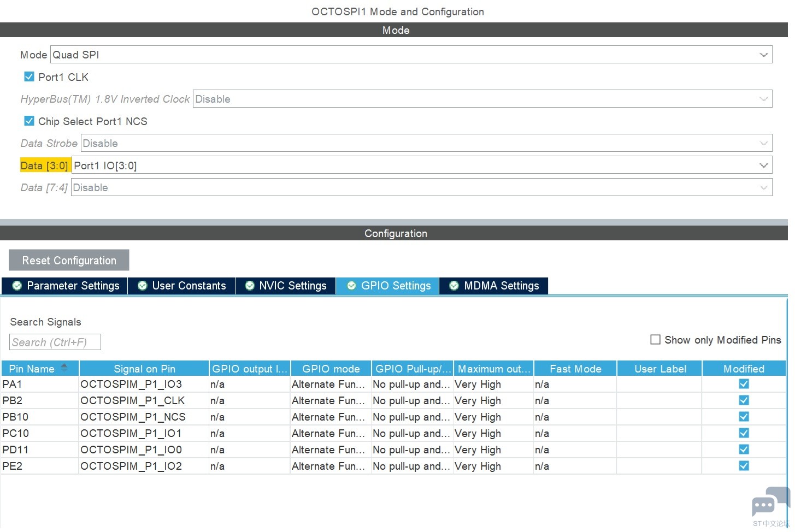Open the HyperBus 1.8V Inverted Clock dropdown
Image resolution: width=795 pixels, height=532 pixels.
pyautogui.click(x=482, y=99)
